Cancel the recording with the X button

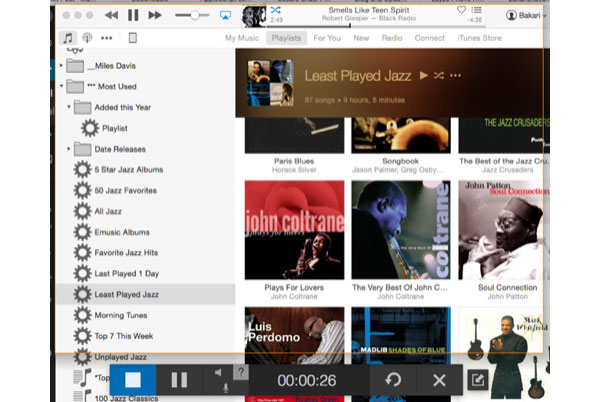click(439, 380)
